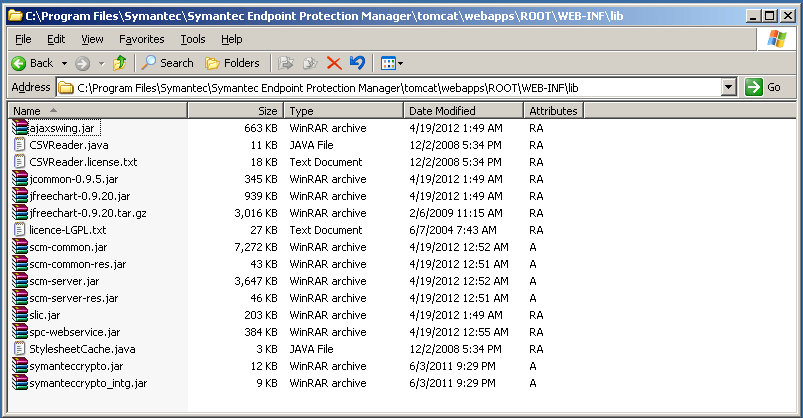Select the symanteccrypto_intg.jar archive icon
803x418 pixels.
(x=19, y=383)
